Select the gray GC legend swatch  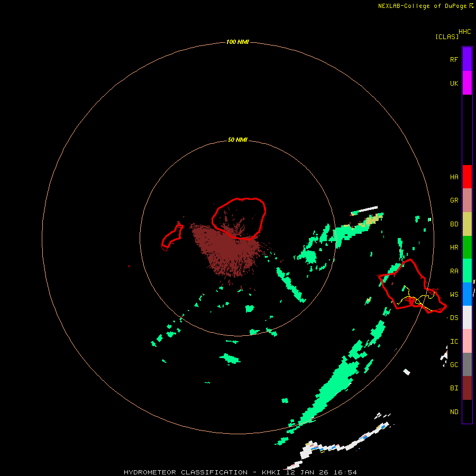(467, 364)
